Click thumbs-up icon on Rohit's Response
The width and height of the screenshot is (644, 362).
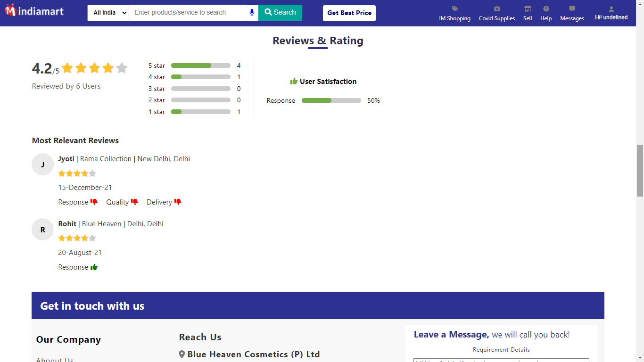tap(94, 267)
